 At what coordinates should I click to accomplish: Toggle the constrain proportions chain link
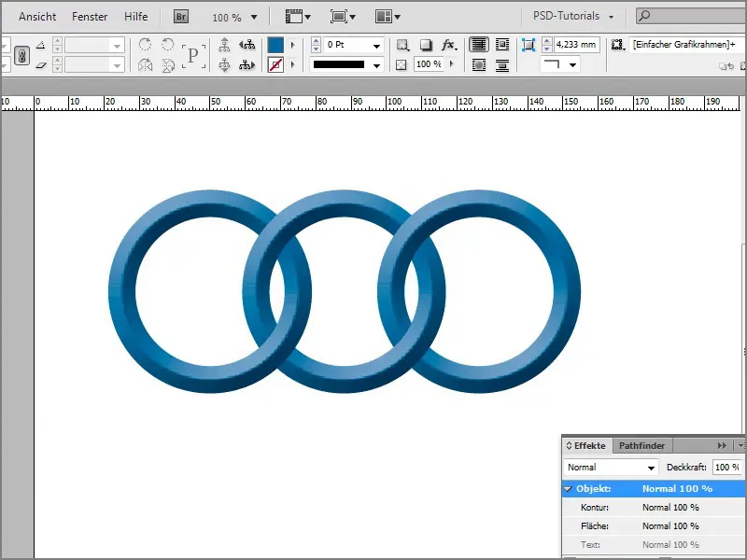point(21,56)
